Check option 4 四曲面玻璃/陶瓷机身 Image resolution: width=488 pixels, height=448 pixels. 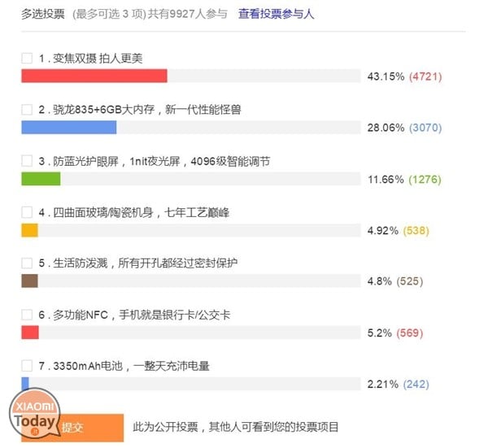27,212
